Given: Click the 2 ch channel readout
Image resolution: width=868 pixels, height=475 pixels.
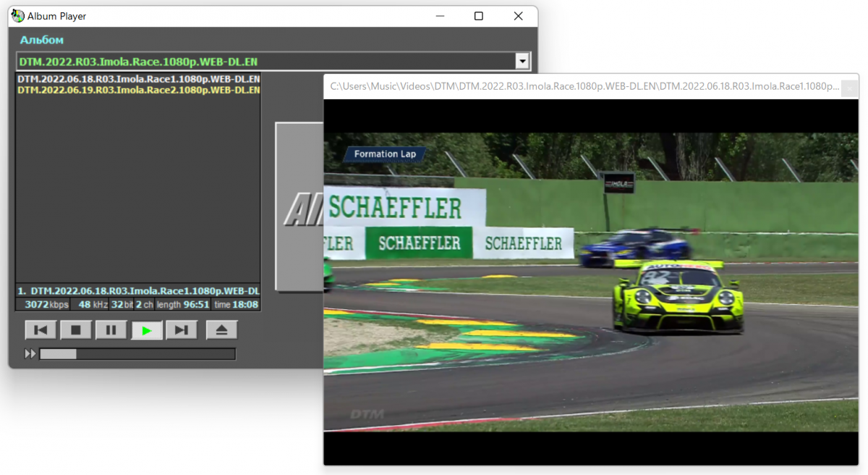Looking at the screenshot, I should pos(145,305).
